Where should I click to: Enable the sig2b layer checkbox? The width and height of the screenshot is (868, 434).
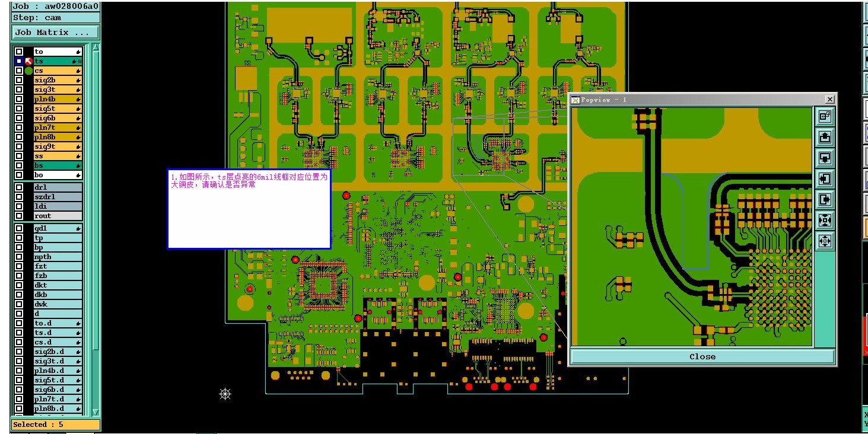click(19, 80)
